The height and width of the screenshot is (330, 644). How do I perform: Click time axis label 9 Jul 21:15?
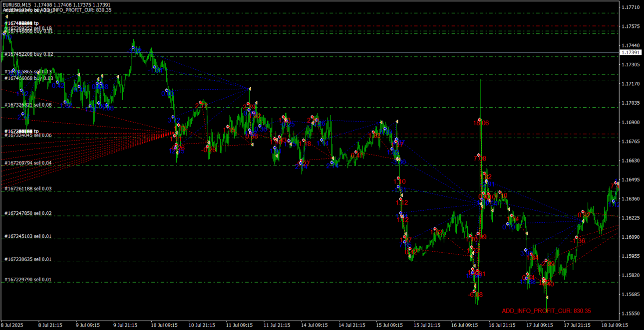tap(125, 325)
